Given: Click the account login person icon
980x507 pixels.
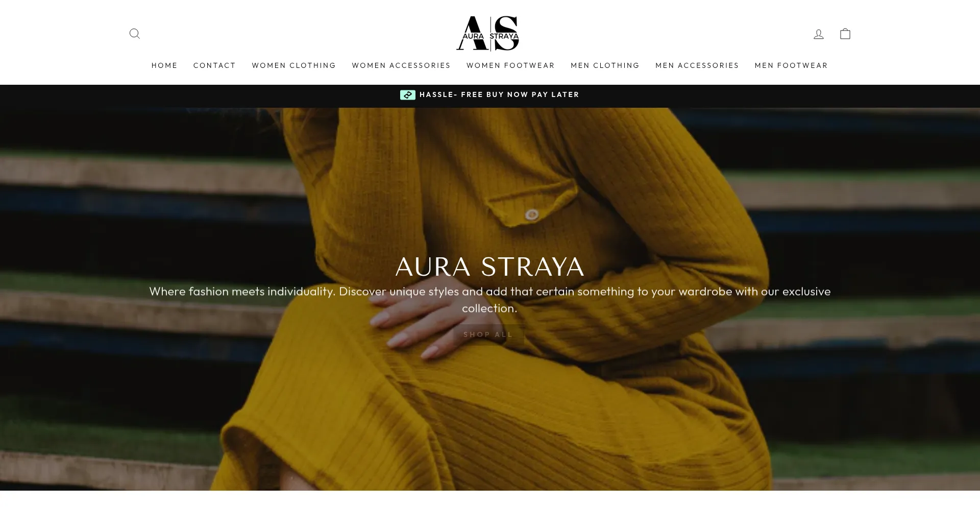Looking at the screenshot, I should tap(819, 34).
